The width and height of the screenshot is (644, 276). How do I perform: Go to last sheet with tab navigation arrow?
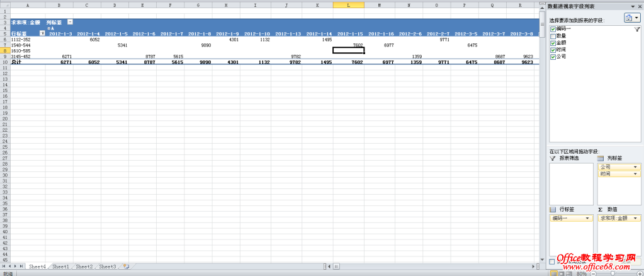point(21,267)
